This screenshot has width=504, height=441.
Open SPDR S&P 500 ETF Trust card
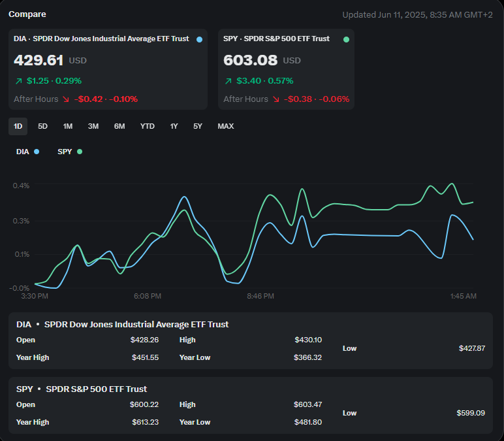[x=286, y=69]
